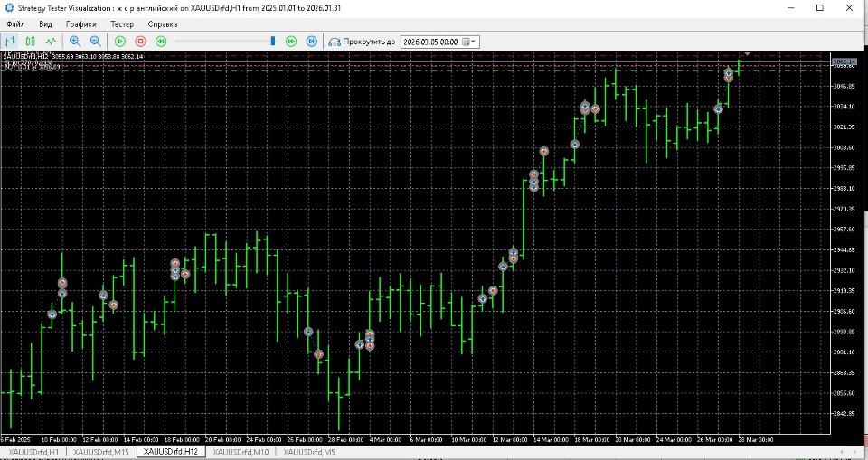This screenshot has width=868, height=460.
Task: Click the price scale label 2983.10
Action: pyautogui.click(x=845, y=188)
